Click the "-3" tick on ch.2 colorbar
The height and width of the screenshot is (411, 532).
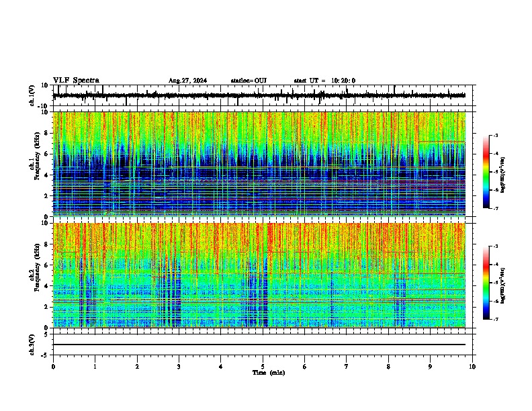click(x=495, y=246)
